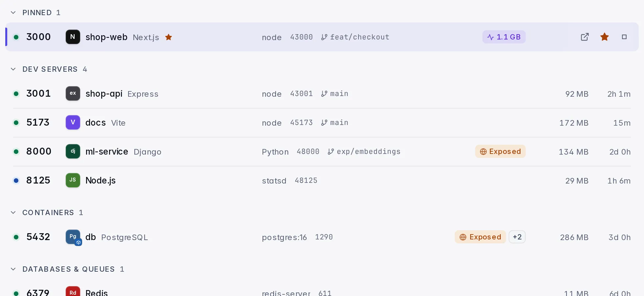Viewport: 644px width, 296px height.
Task: Click the CONTAINERS section header
Action: [48, 212]
